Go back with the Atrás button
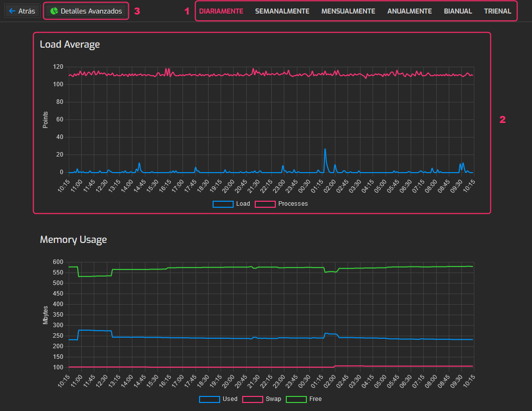532x411 pixels. (23, 11)
